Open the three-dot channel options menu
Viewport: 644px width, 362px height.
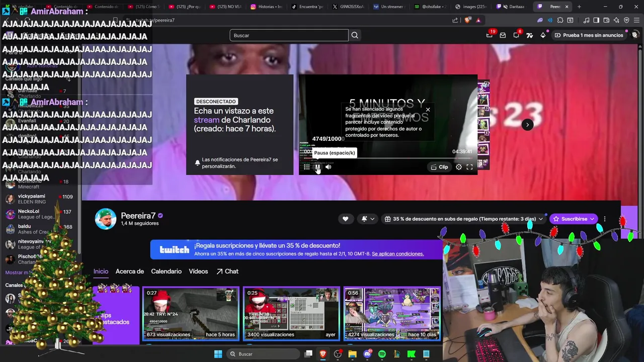click(x=604, y=219)
